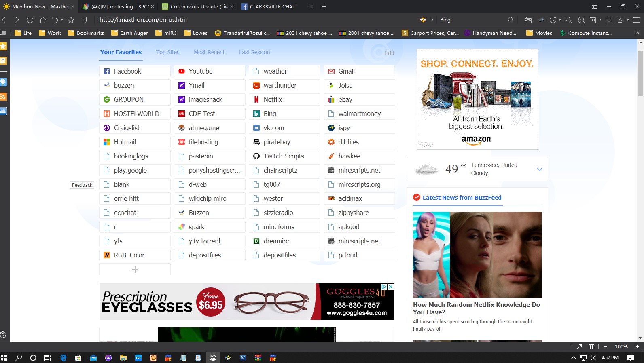Open the download manager icon

609,20
